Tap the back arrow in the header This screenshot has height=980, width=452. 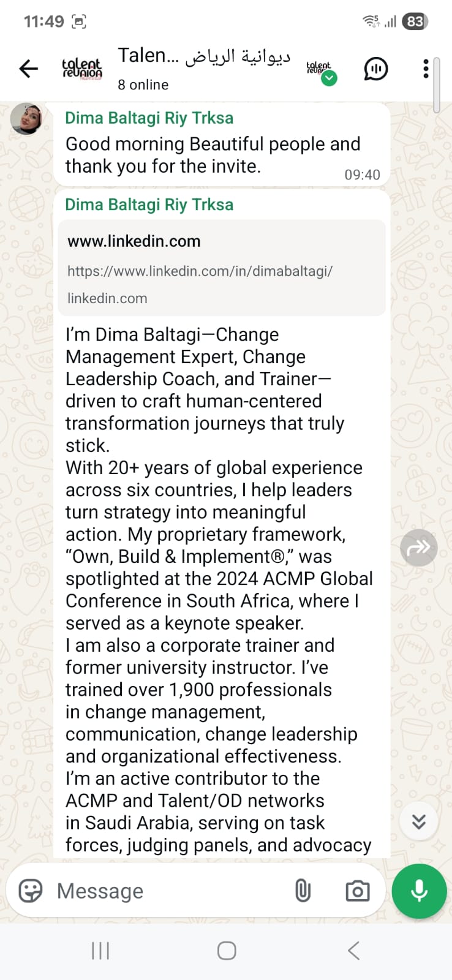[x=29, y=69]
